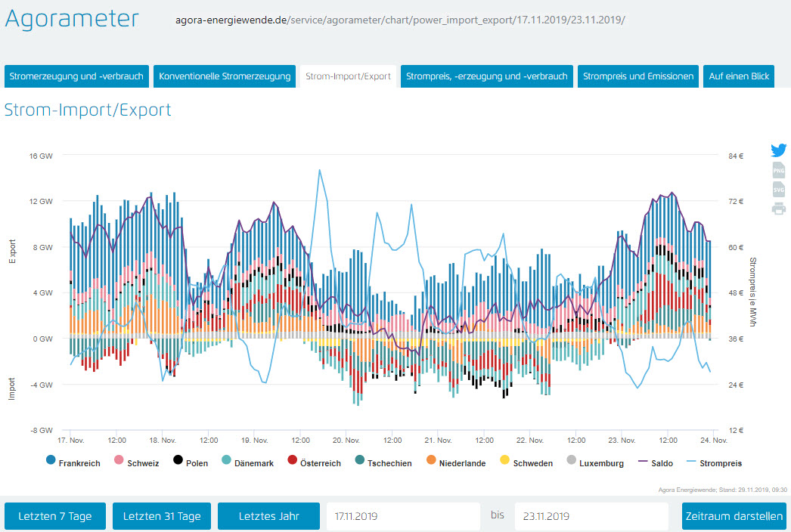The image size is (791, 532).
Task: Click the Zeitraum darstellen button
Action: click(x=734, y=516)
